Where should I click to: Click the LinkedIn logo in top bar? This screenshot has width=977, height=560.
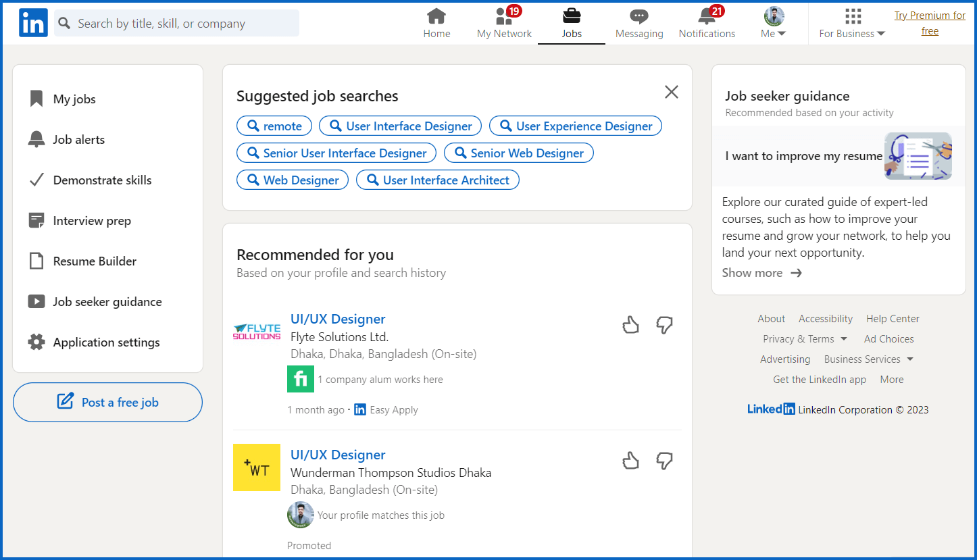(33, 23)
